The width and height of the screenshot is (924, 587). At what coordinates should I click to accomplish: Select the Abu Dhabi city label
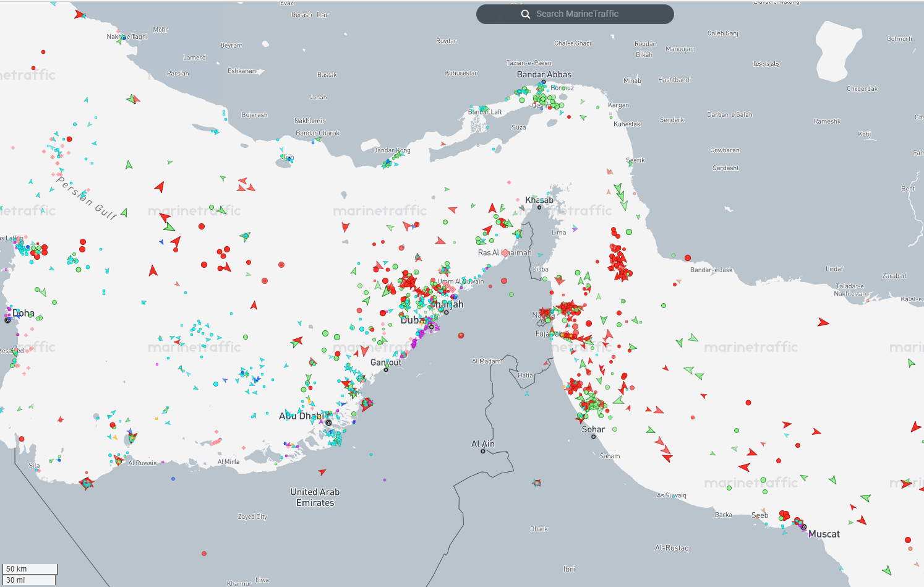click(301, 416)
